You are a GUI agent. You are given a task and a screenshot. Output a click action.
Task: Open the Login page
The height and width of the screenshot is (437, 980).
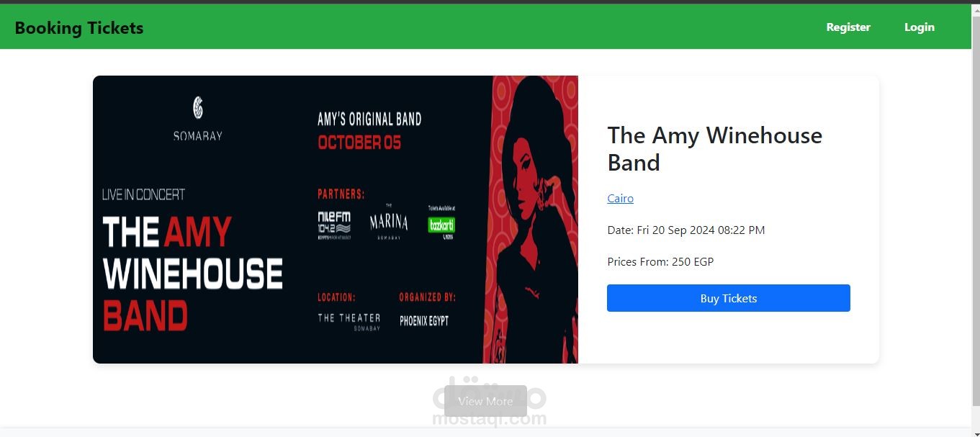pyautogui.click(x=920, y=27)
